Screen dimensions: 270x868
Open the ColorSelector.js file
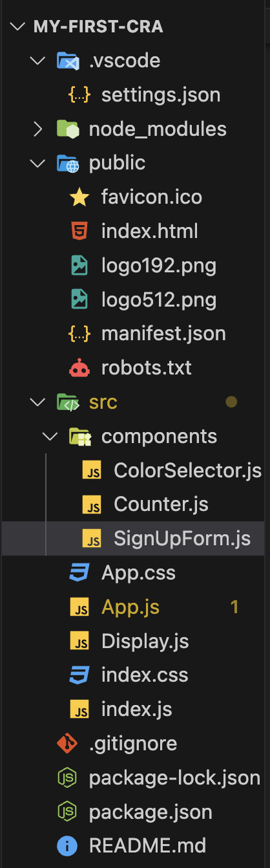click(x=187, y=470)
